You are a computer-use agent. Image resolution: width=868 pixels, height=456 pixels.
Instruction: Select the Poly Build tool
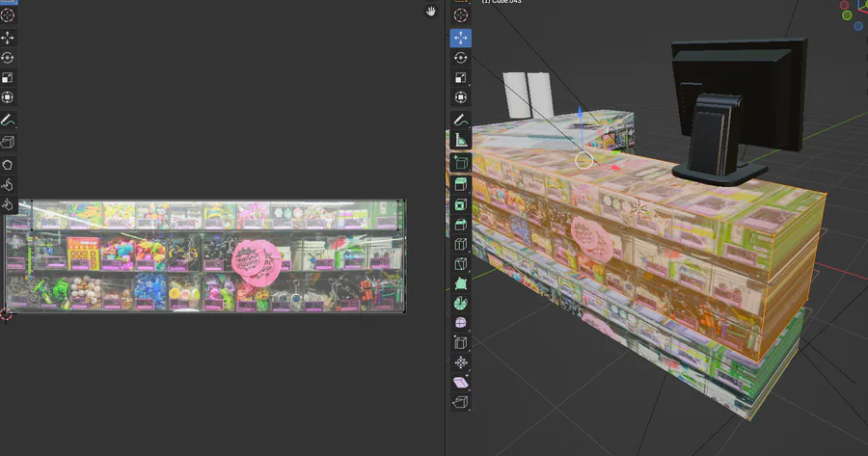point(461,283)
